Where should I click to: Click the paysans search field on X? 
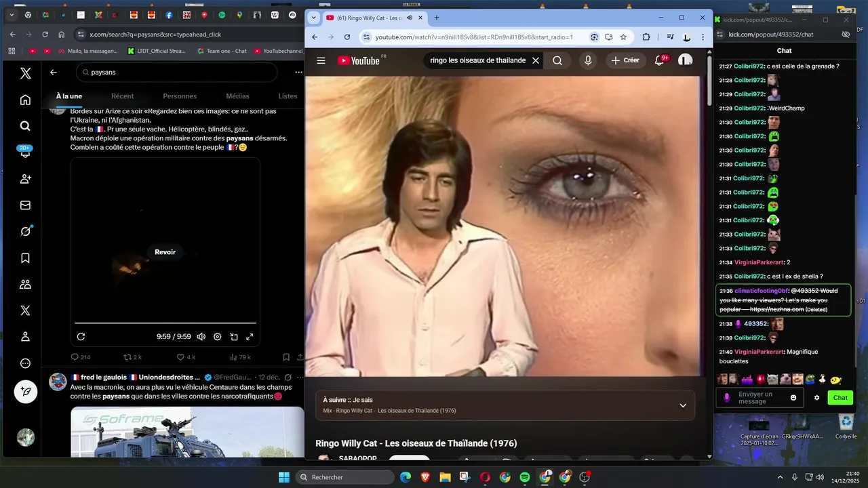tap(176, 72)
